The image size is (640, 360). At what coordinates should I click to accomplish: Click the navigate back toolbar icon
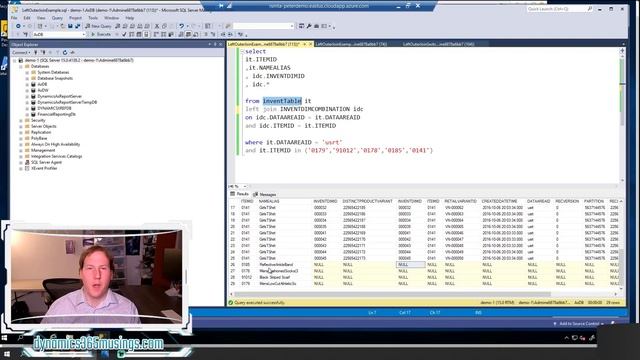pyautogui.click(x=18, y=26)
